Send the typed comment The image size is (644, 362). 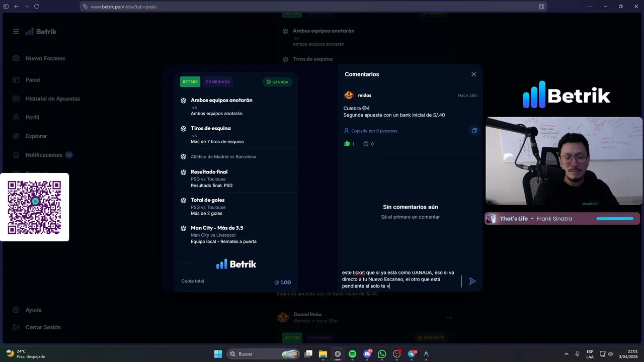[x=472, y=281]
